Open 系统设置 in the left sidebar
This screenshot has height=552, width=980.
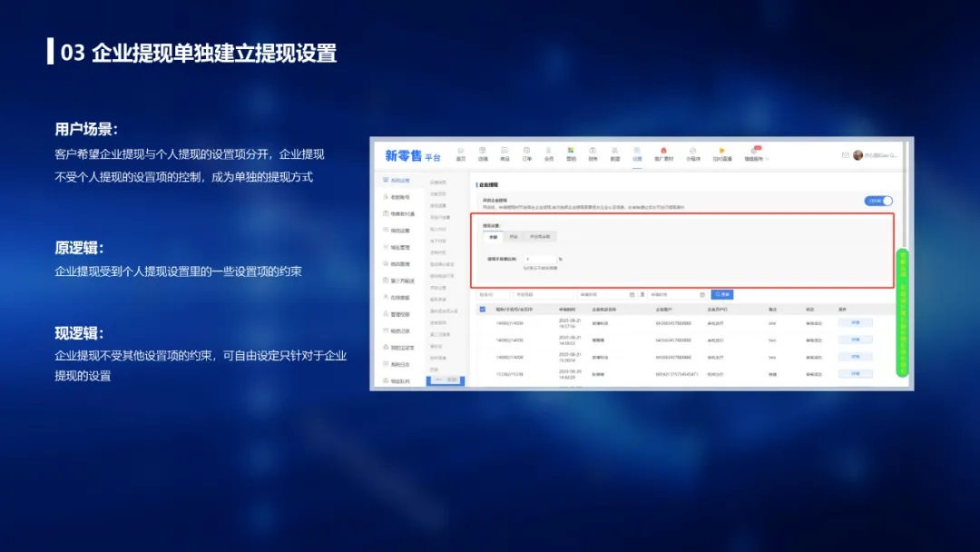399,181
